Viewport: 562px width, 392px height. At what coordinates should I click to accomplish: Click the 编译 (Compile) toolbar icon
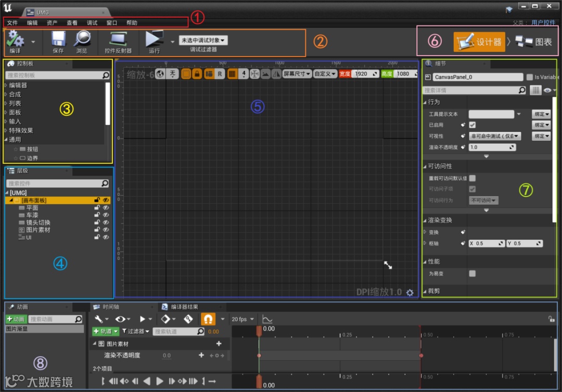tap(15, 40)
